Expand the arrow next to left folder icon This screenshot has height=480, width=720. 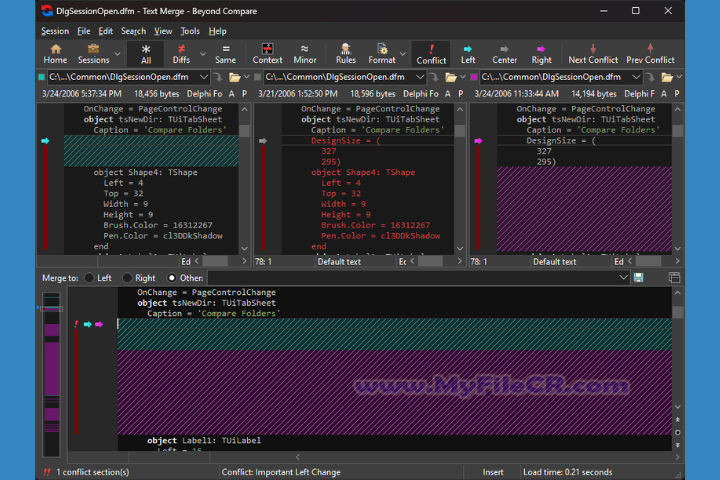click(x=247, y=77)
